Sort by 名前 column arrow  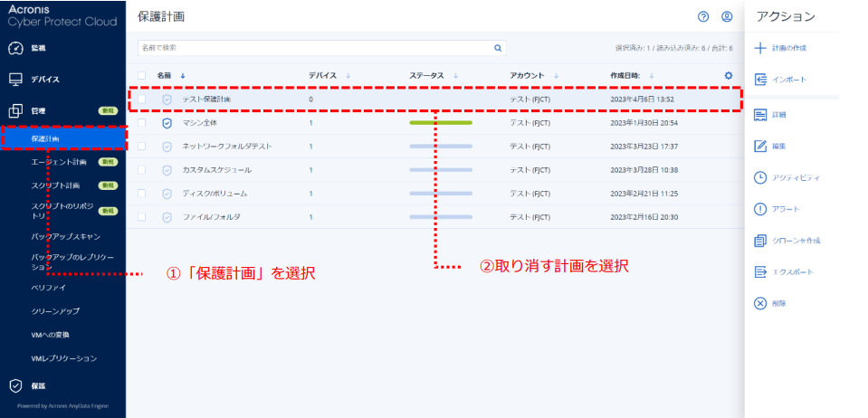click(x=183, y=76)
